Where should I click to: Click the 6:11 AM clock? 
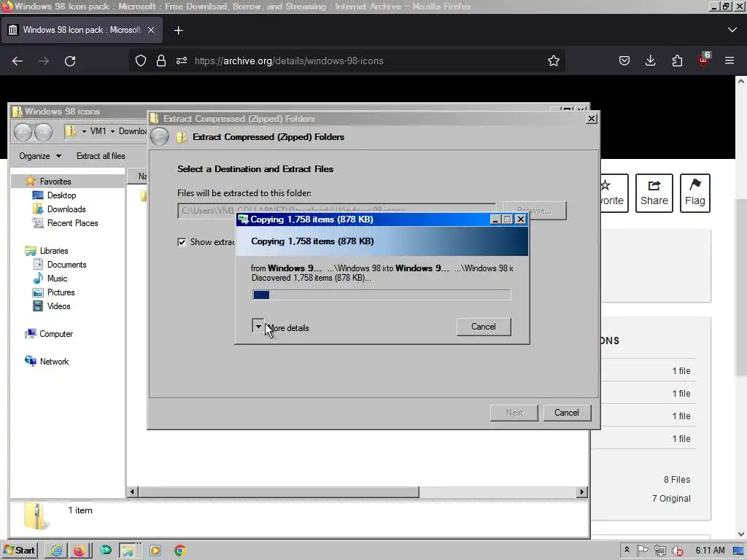710,551
